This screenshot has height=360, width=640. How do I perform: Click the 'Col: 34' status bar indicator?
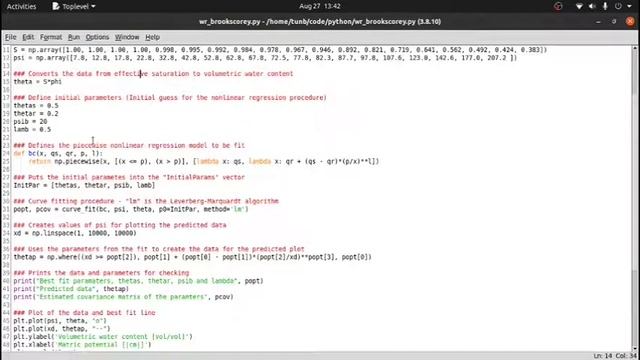click(627, 356)
